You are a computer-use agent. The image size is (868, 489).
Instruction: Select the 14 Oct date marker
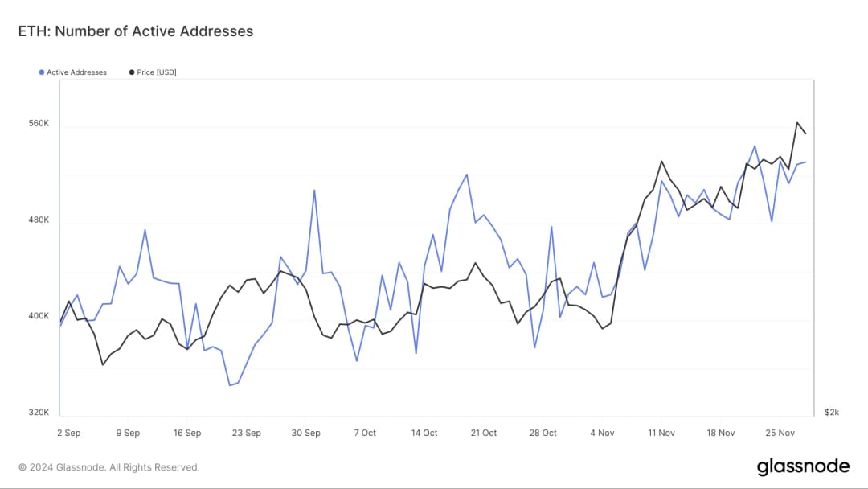click(x=424, y=433)
